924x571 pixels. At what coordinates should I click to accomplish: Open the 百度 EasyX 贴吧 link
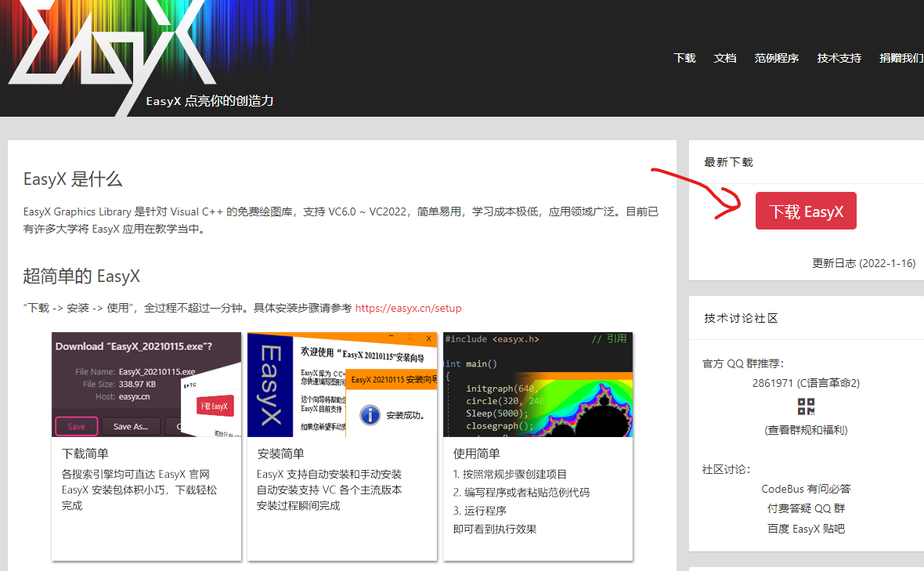(806, 529)
